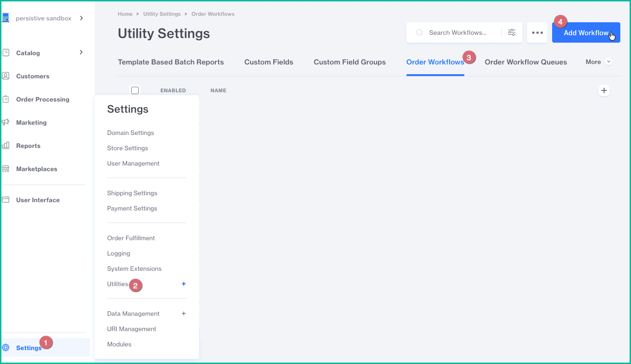
Task: Open Store Settings in Settings menu
Action: pyautogui.click(x=128, y=148)
